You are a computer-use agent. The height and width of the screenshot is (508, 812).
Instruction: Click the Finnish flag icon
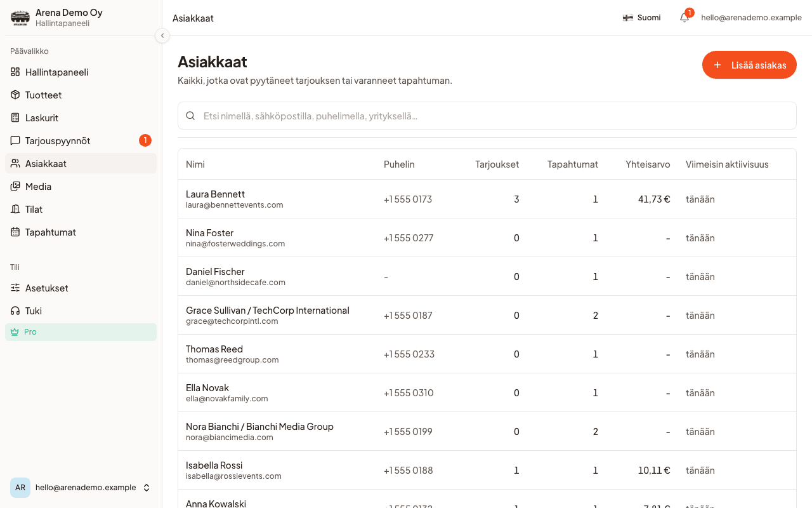(x=628, y=18)
